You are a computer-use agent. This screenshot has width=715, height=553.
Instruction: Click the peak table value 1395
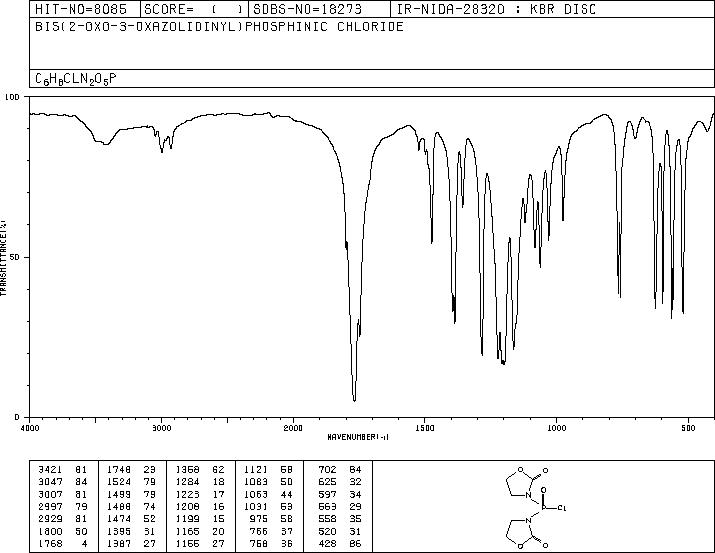click(x=119, y=531)
